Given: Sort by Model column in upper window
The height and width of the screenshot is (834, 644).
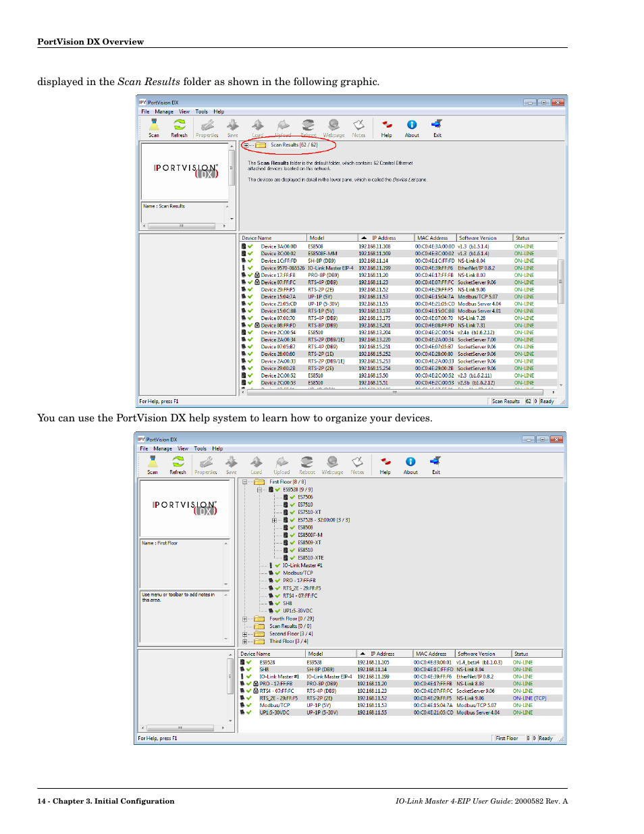Looking at the screenshot, I should pyautogui.click(x=332, y=238).
